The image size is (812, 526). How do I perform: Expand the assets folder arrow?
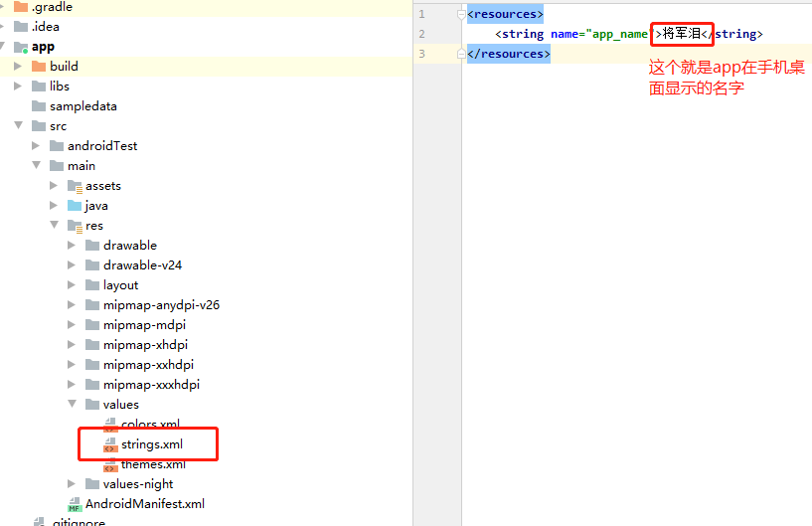coord(54,185)
